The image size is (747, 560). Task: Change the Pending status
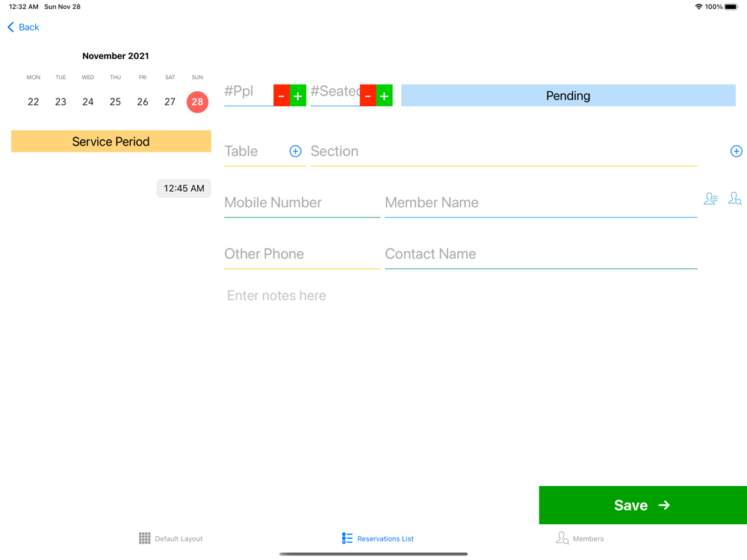(568, 96)
